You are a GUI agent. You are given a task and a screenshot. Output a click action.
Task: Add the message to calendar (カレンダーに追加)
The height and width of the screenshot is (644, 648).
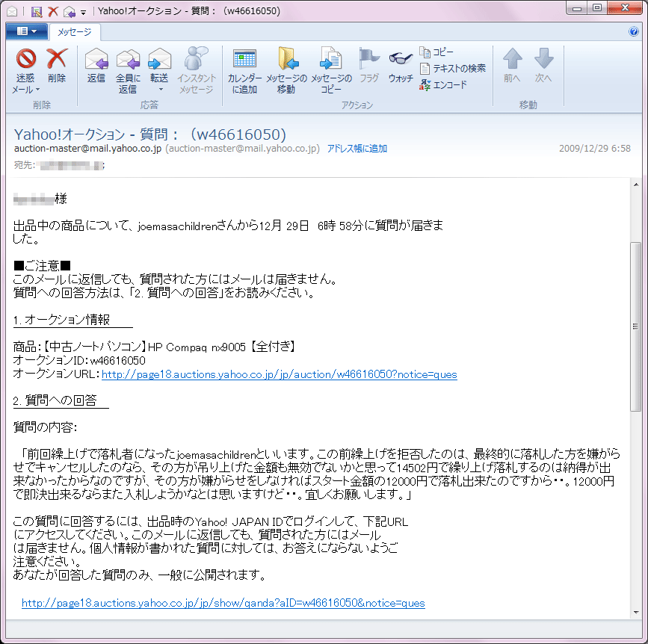[244, 70]
